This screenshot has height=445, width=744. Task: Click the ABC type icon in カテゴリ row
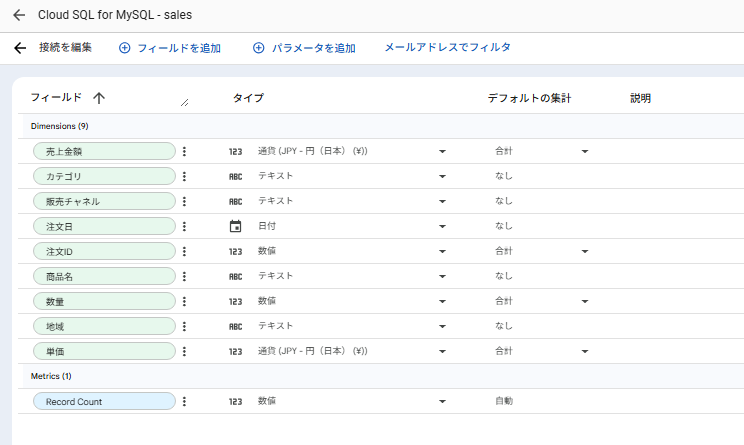(x=235, y=176)
